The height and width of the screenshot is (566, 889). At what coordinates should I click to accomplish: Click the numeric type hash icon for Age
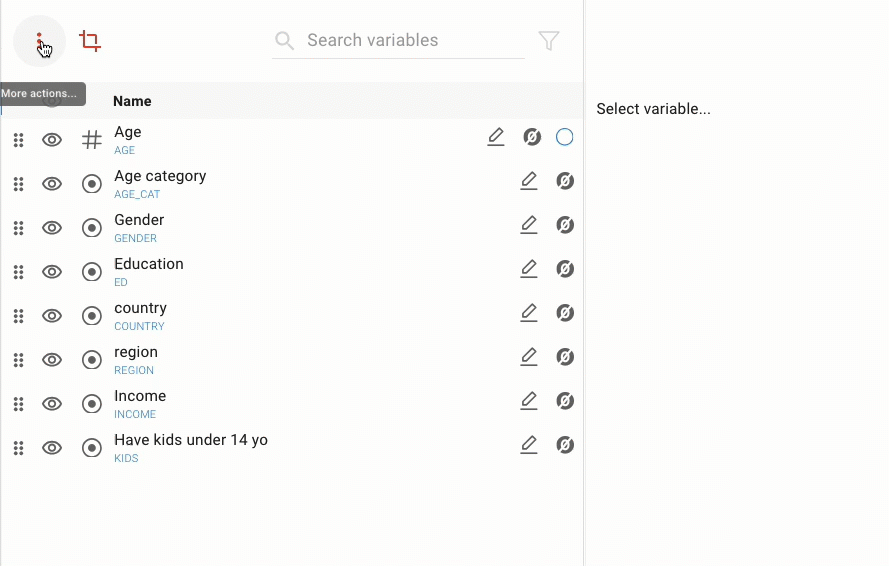point(92,140)
